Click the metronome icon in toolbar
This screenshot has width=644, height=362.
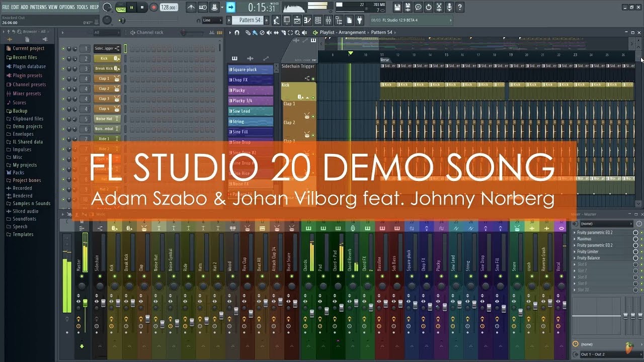(x=191, y=8)
